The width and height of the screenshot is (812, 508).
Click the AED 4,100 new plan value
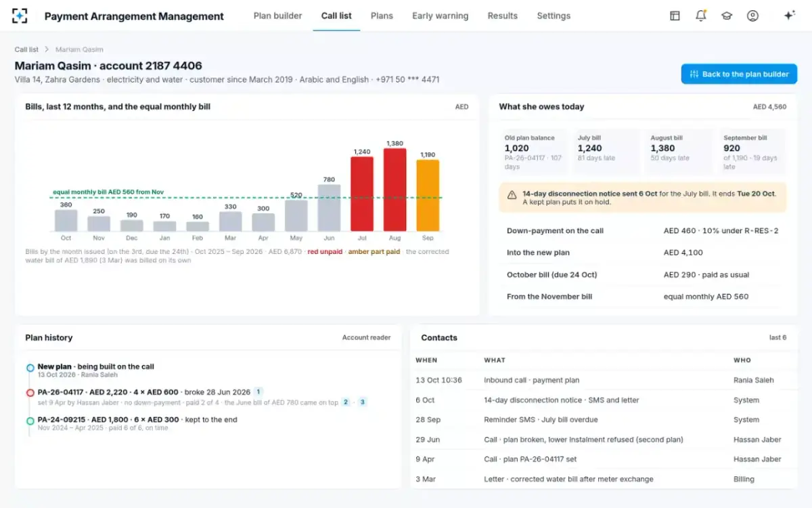click(683, 253)
